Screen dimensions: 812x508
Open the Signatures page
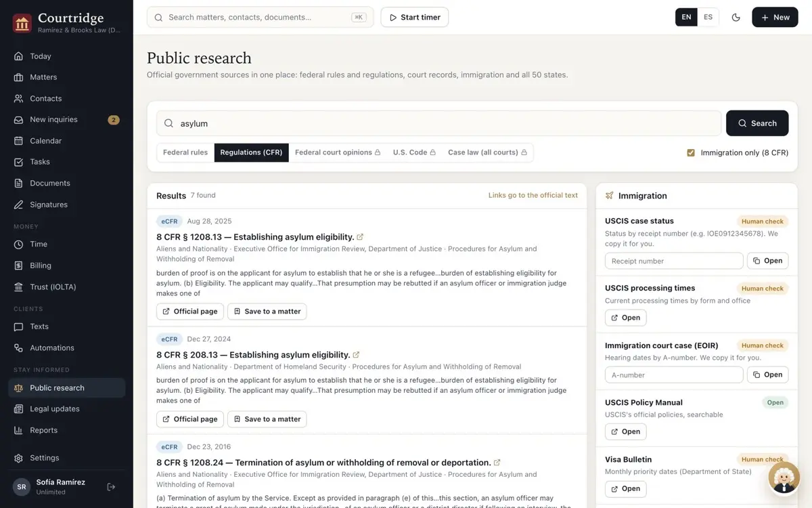[x=66, y=205]
